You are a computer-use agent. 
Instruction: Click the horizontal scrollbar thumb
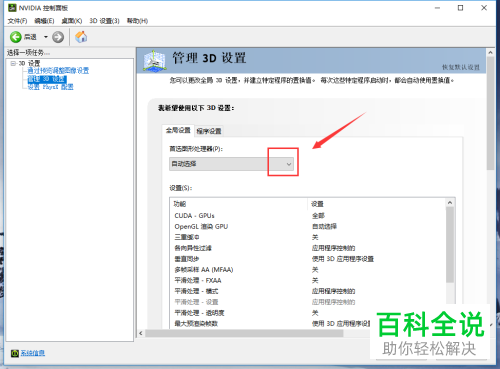[x=244, y=333]
